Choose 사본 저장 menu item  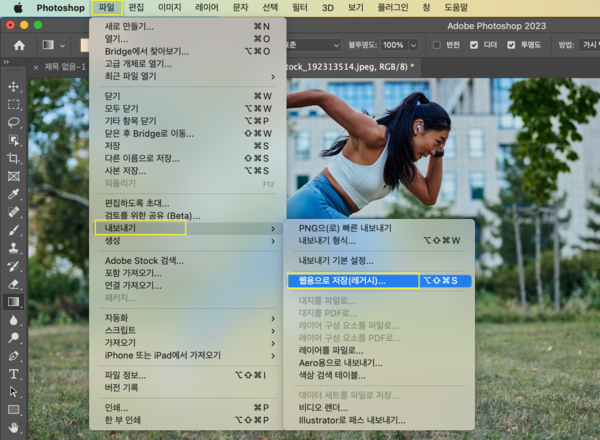[189, 171]
